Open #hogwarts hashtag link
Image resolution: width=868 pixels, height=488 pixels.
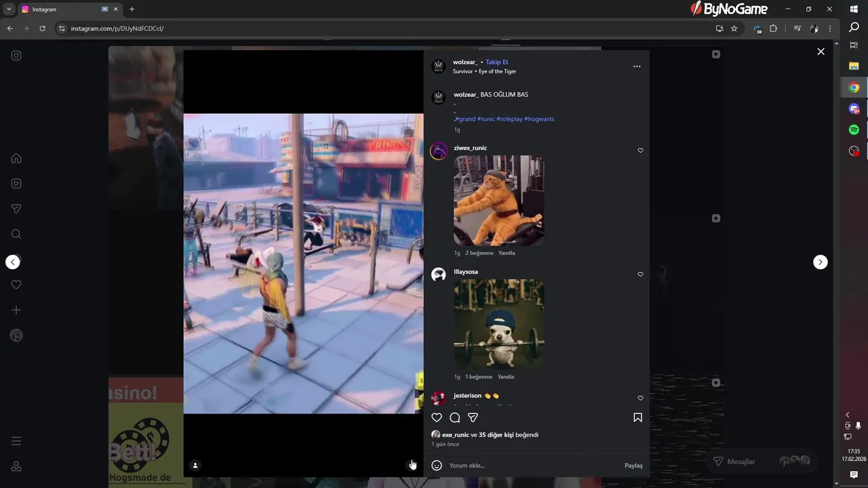[x=539, y=119]
